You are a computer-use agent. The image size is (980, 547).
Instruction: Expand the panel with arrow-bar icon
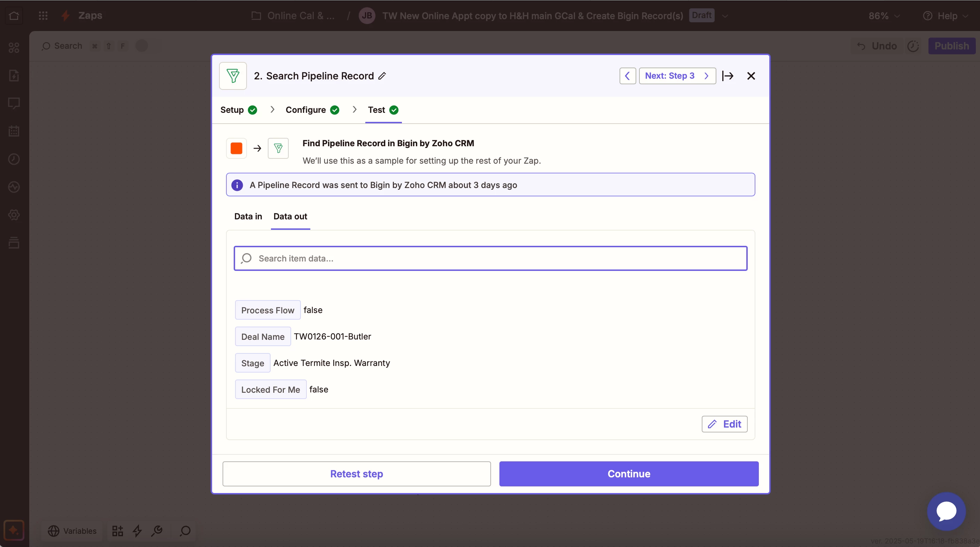pyautogui.click(x=728, y=76)
